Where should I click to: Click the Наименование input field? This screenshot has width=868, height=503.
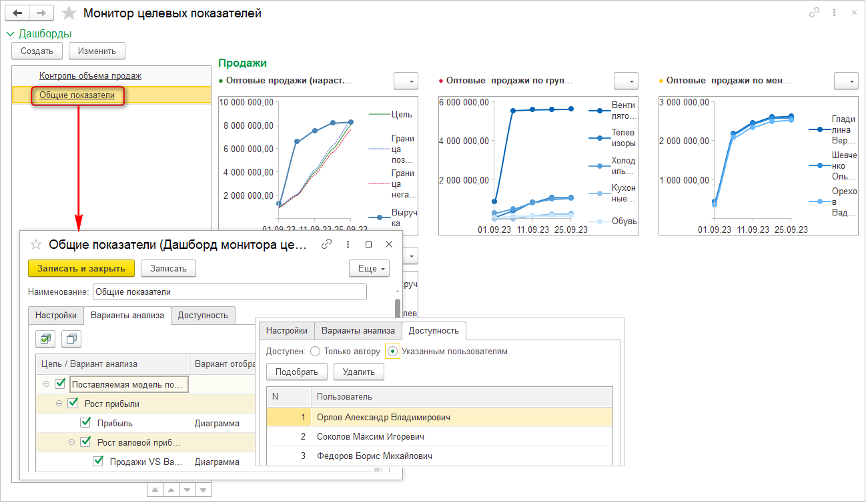[230, 292]
